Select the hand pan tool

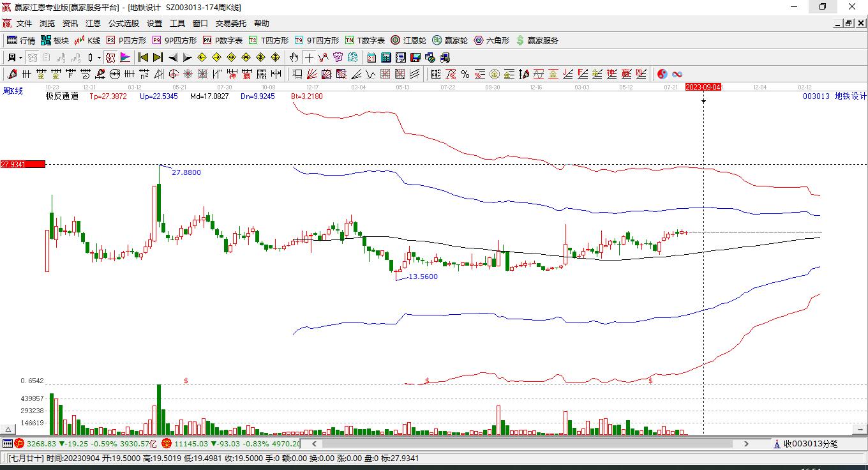pyautogui.click(x=294, y=57)
